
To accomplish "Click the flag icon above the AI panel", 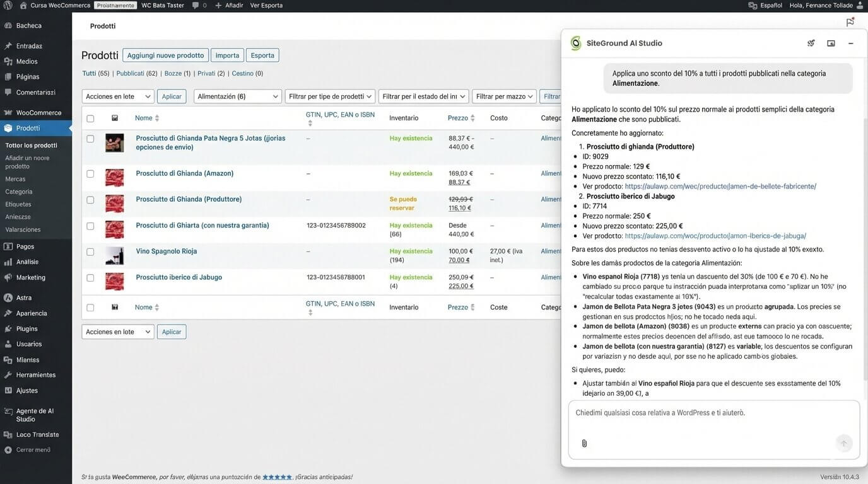I will (849, 21).
